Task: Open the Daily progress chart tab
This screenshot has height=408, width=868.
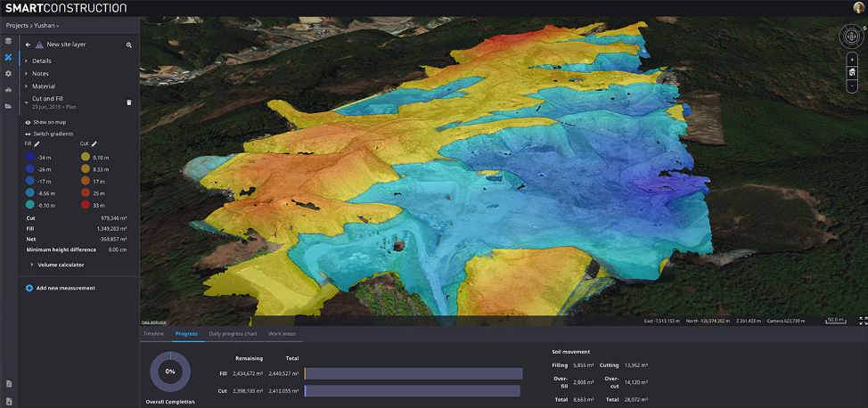Action: tap(232, 334)
